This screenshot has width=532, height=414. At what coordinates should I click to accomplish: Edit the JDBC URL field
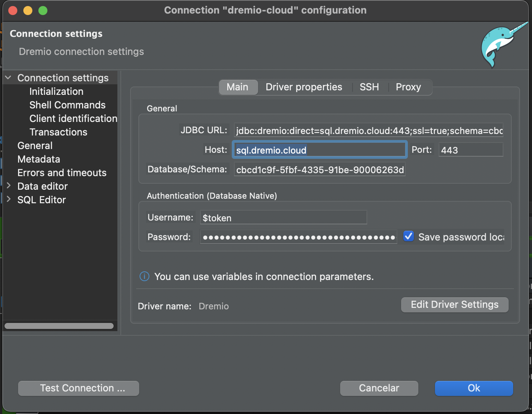(x=368, y=131)
